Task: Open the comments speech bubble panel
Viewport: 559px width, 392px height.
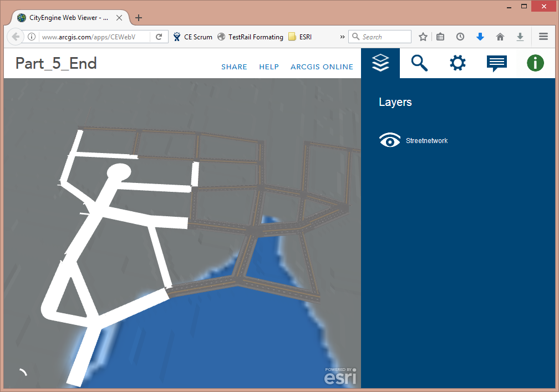Action: point(497,63)
